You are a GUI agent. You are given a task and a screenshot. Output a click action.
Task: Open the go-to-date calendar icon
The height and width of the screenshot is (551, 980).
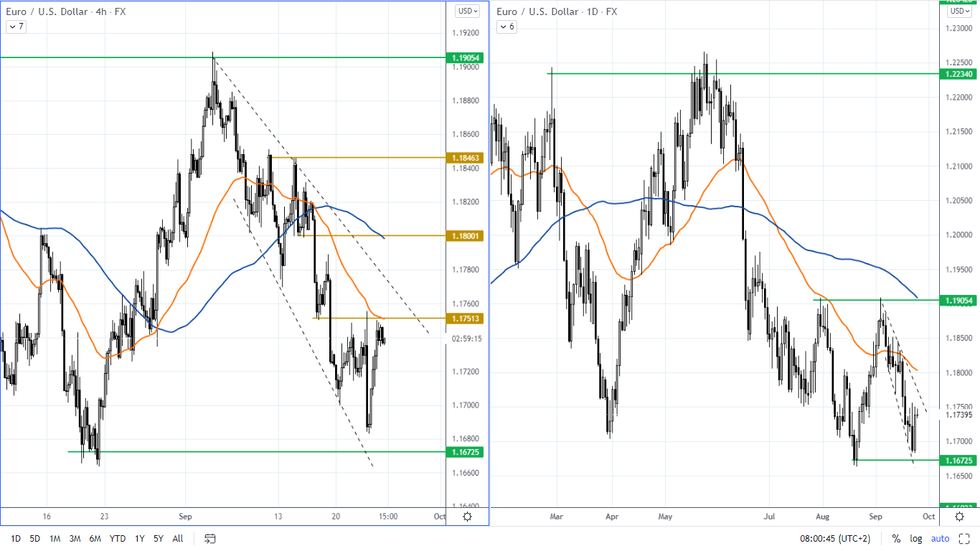(210, 538)
